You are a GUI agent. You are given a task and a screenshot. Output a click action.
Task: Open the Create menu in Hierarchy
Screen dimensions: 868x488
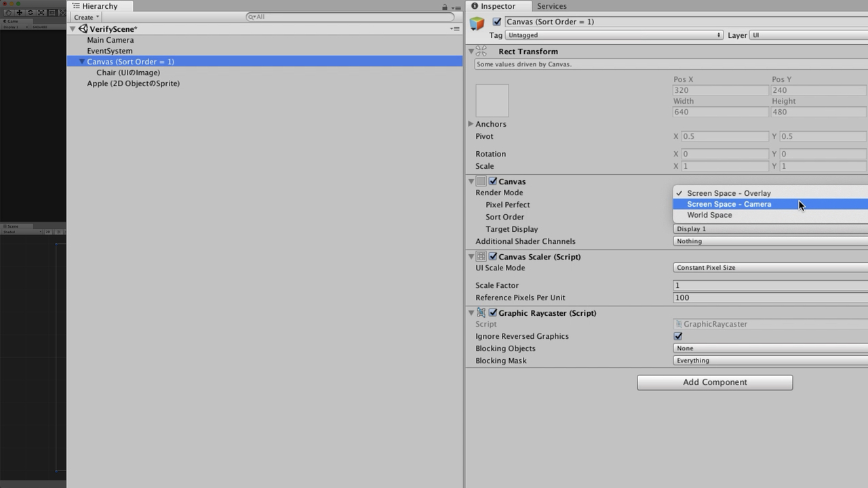tap(86, 17)
